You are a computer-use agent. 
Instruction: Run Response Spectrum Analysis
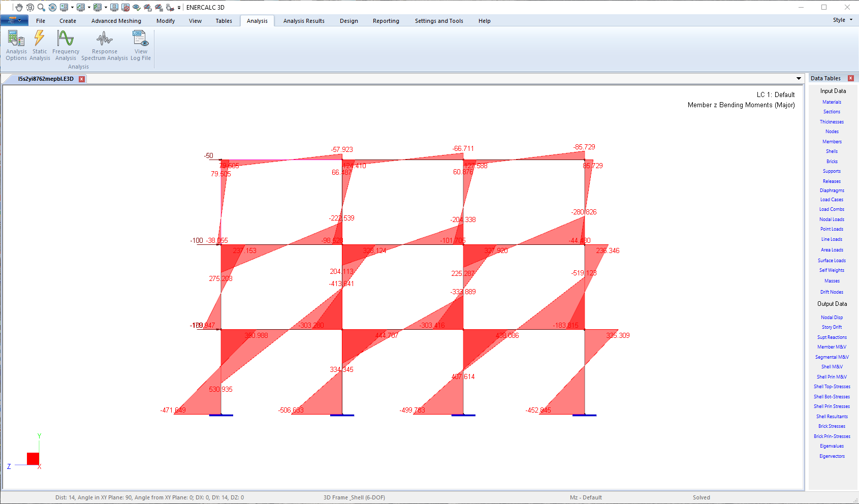click(105, 45)
